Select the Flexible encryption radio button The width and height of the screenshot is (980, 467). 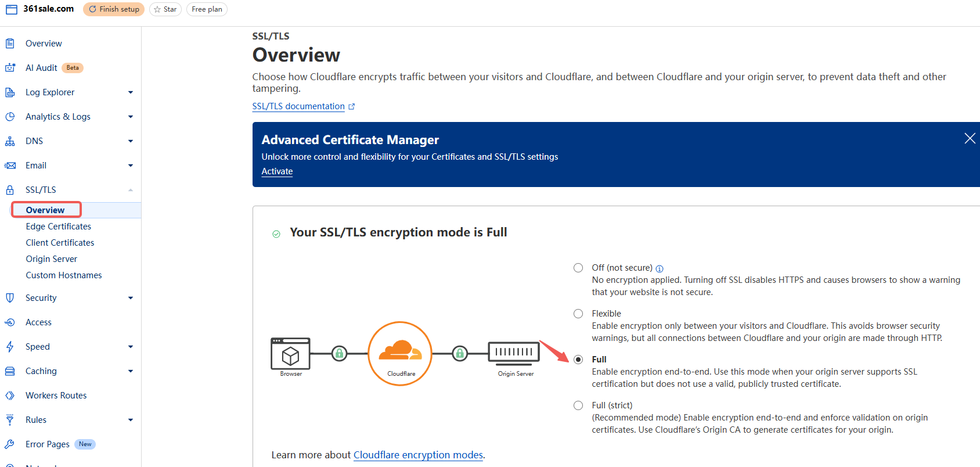pyautogui.click(x=578, y=313)
